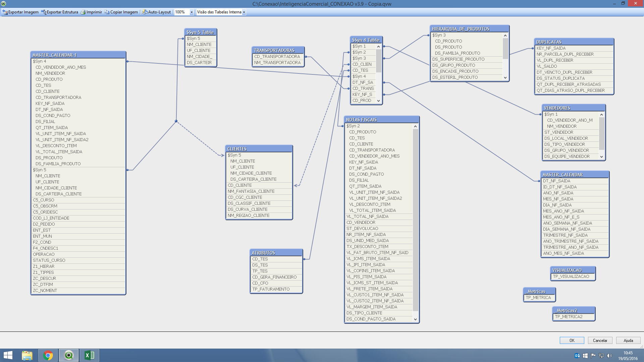
Task: Click the Outlook tray icon
Action: coord(577,356)
